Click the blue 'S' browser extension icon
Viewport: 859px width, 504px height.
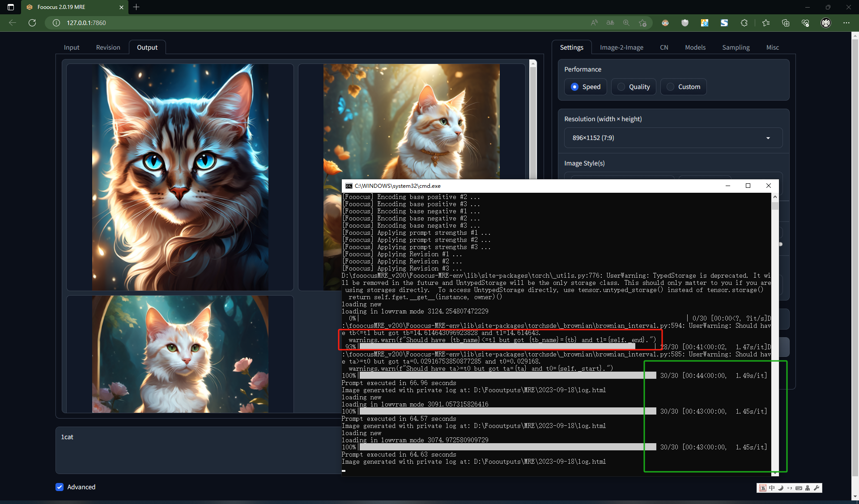[x=724, y=23]
